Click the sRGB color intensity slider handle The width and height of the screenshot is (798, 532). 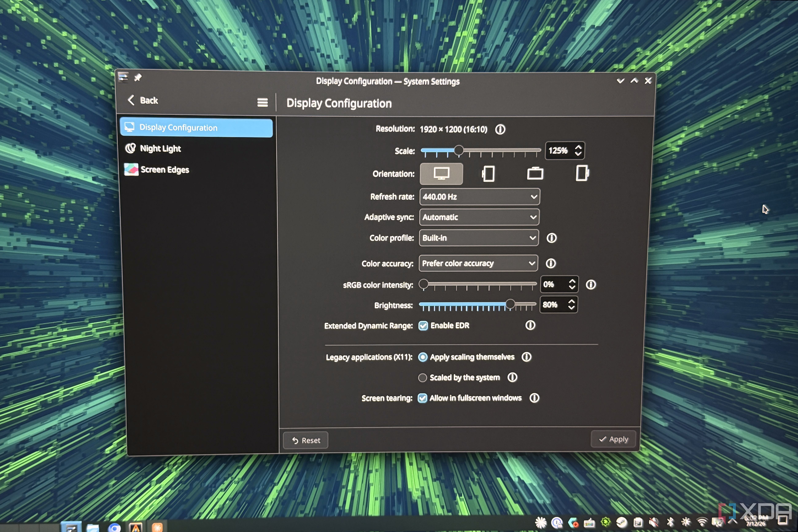pyautogui.click(x=423, y=284)
